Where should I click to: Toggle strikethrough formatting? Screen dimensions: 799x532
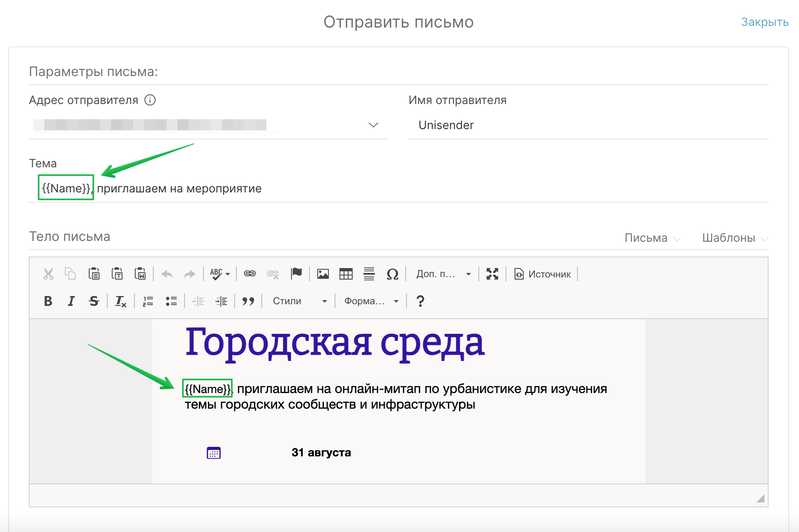94,301
